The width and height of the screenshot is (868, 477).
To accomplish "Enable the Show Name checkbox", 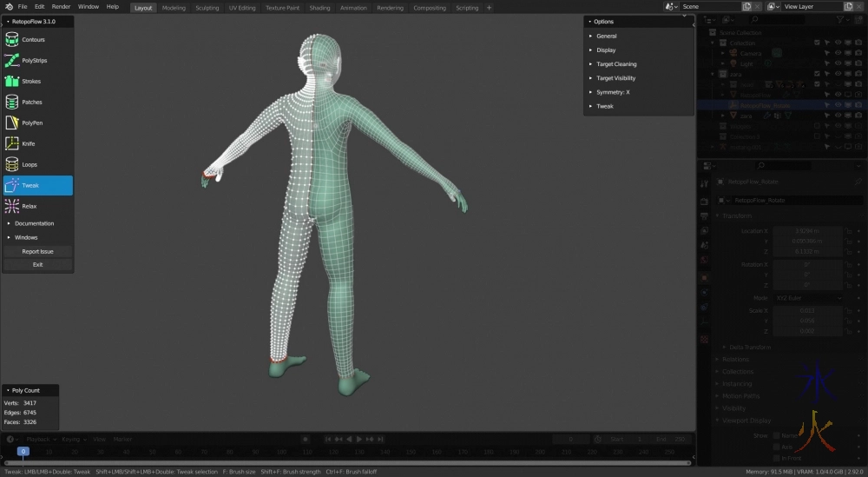I will (x=776, y=435).
